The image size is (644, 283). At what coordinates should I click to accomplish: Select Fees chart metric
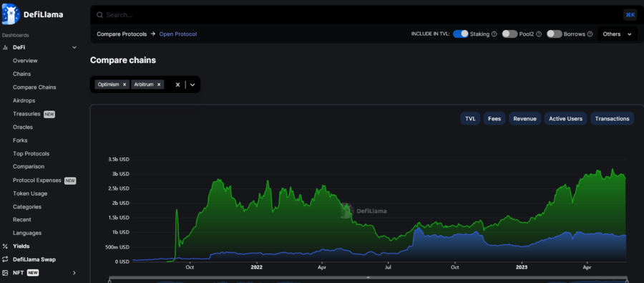494,118
